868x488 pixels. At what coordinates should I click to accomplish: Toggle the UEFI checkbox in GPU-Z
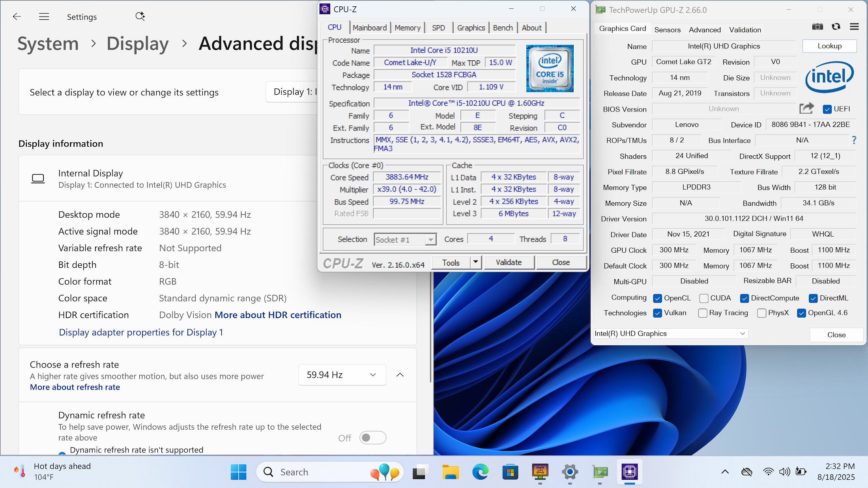click(827, 109)
